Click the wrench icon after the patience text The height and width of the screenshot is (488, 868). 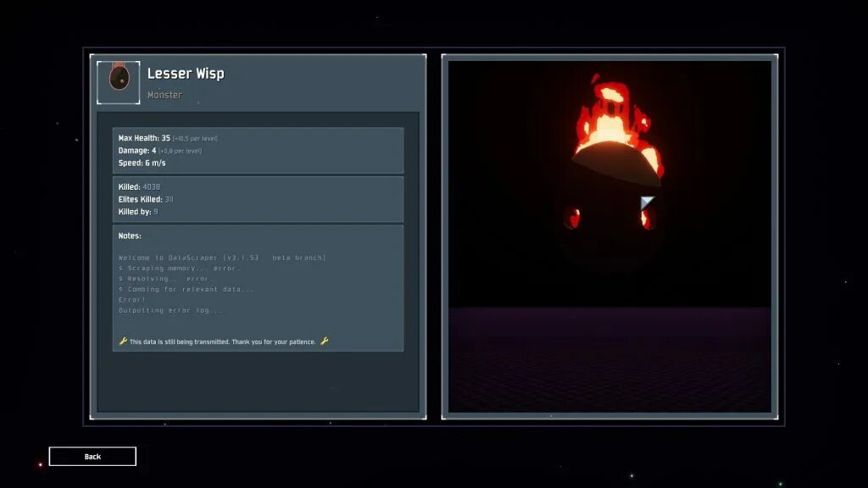click(x=324, y=342)
